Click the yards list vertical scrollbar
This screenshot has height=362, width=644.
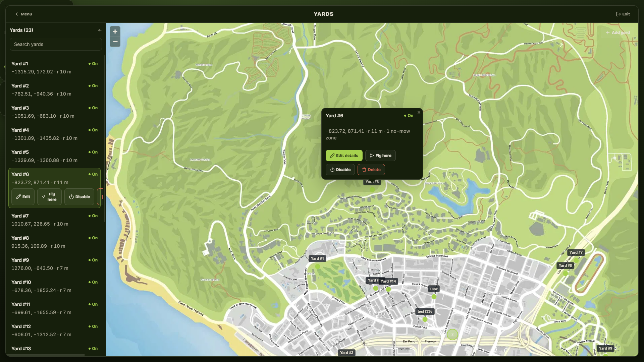click(105, 138)
